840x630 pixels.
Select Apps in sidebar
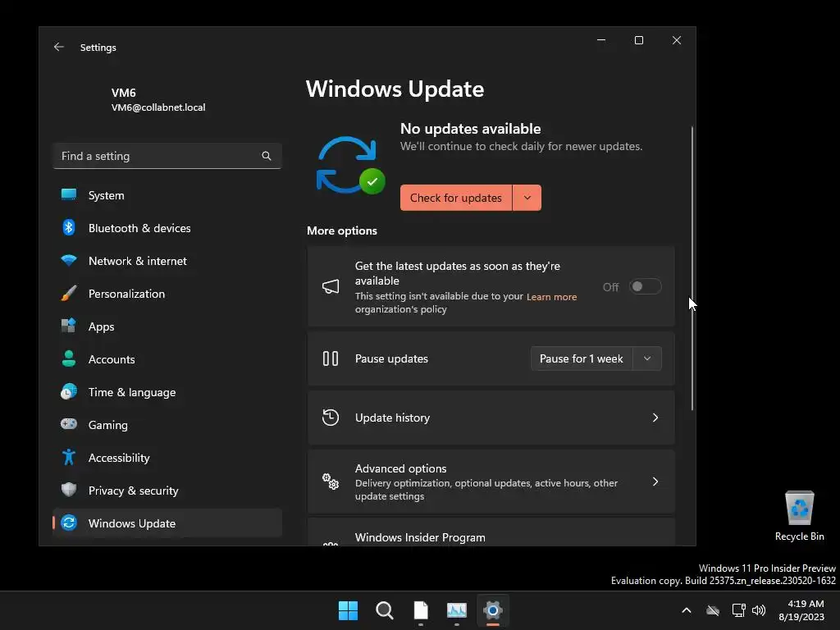(x=167, y=326)
